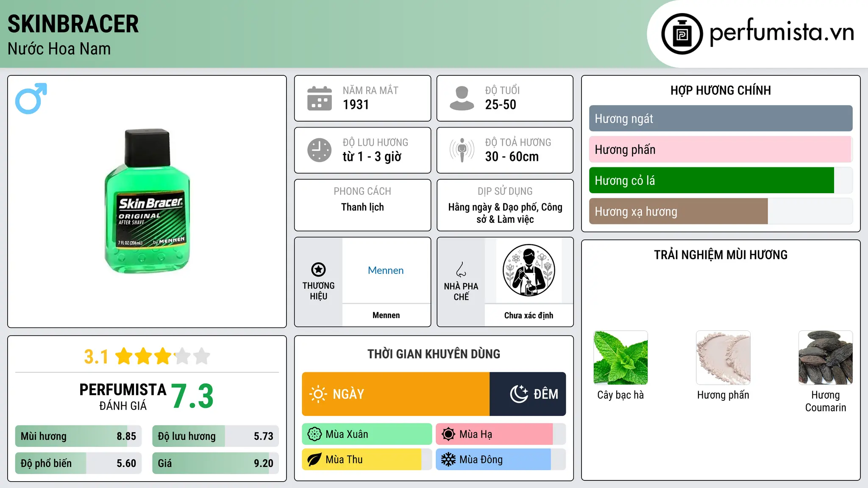This screenshot has height=488, width=868.
Task: Click the Perfumista score 7.3
Action: click(x=192, y=396)
